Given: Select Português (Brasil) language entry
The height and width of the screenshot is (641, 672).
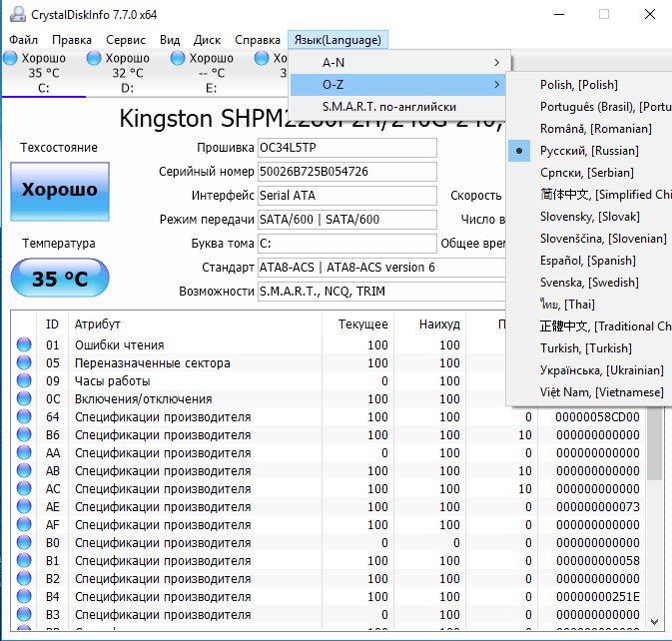Looking at the screenshot, I should [x=590, y=107].
